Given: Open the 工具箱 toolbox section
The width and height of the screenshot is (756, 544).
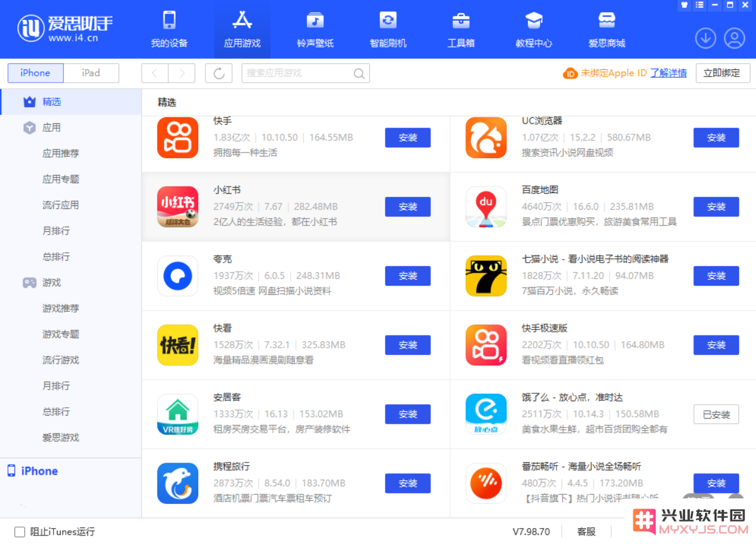Looking at the screenshot, I should pyautogui.click(x=461, y=29).
